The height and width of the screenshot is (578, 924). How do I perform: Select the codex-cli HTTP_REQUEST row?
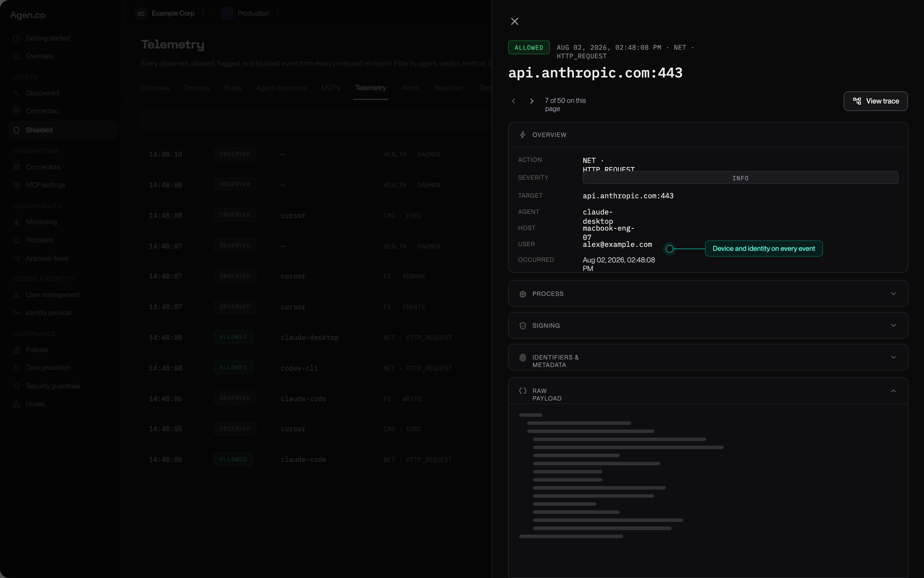[316, 368]
